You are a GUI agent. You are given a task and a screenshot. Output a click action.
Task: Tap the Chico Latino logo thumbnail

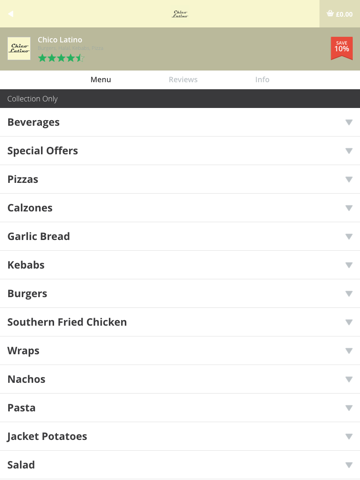click(x=19, y=49)
